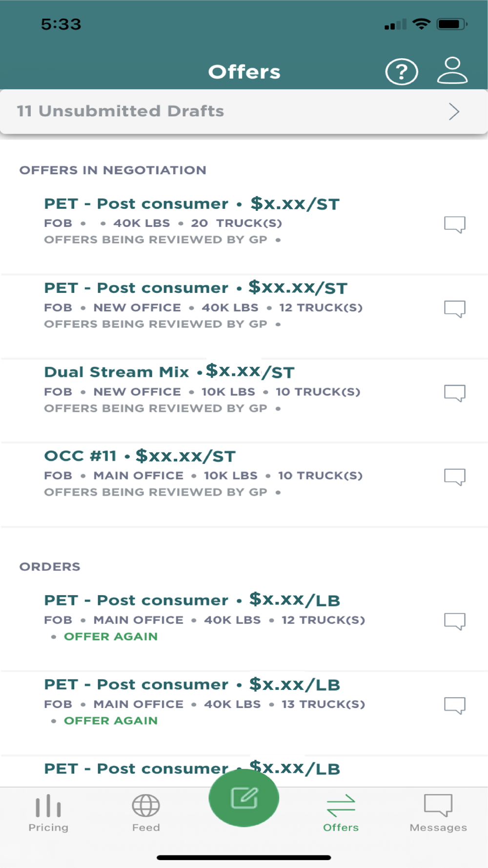This screenshot has height=868, width=488.
Task: Tap the green compose offer button
Action: [244, 798]
